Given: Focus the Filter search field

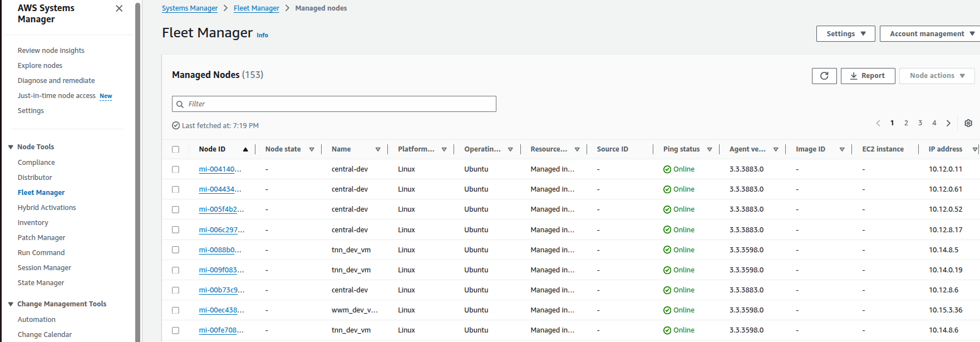Looking at the screenshot, I should pyautogui.click(x=339, y=104).
